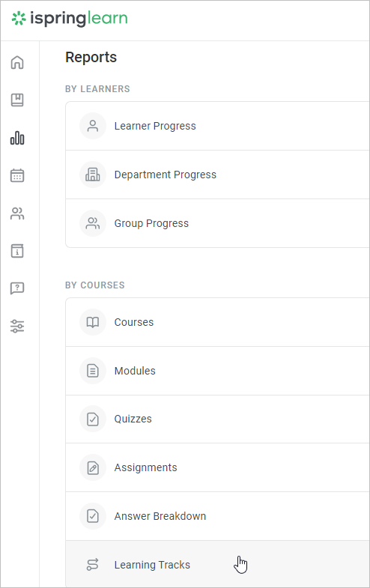Viewport: 370px width, 588px height.
Task: Select the Reports bar chart icon
Action: (x=17, y=138)
